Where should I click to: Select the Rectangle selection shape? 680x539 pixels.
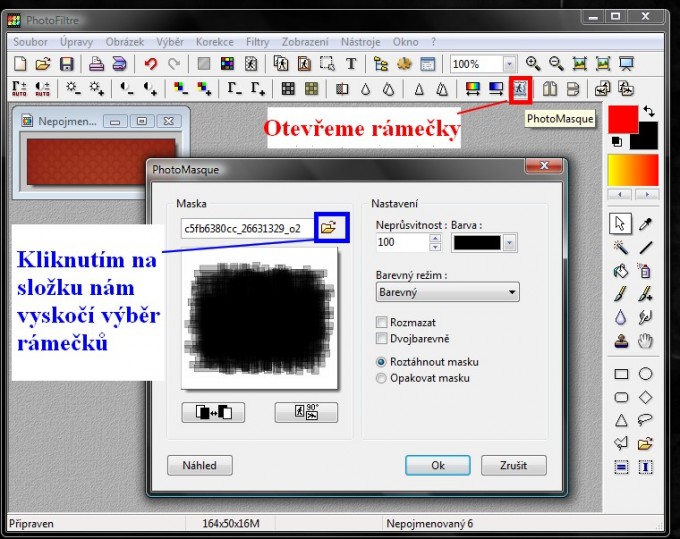click(x=621, y=374)
